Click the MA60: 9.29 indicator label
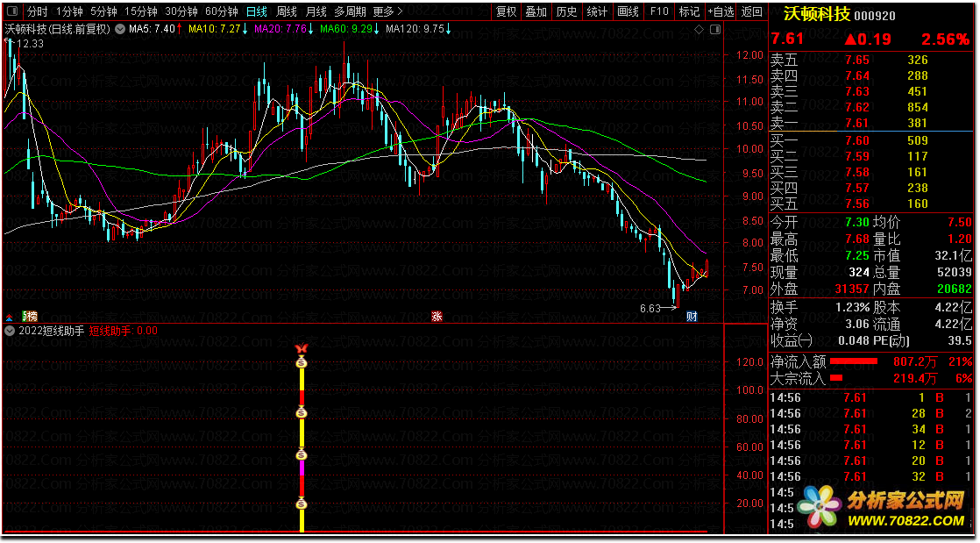The image size is (980, 543). click(345, 29)
